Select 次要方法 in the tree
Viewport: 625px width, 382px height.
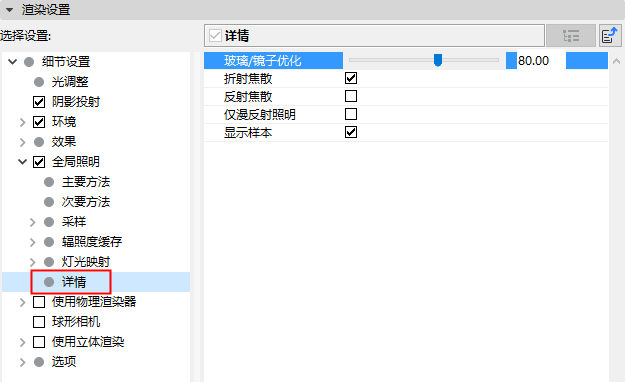tap(86, 202)
